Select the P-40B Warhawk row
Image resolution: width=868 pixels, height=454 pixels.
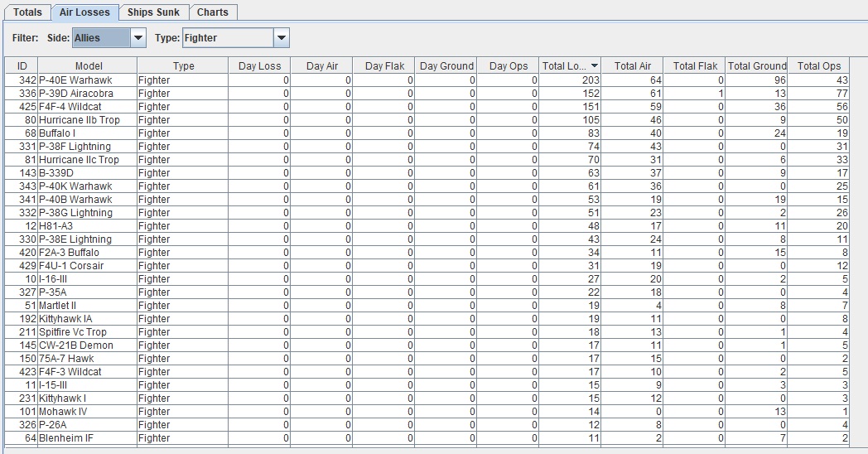[x=427, y=200]
